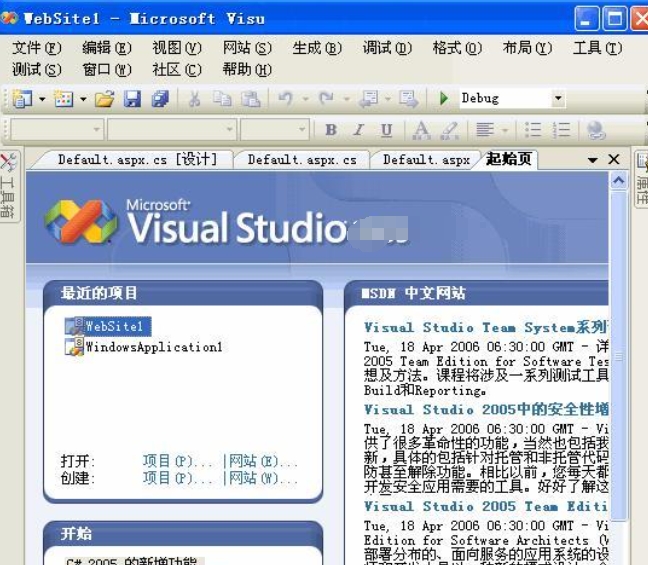The width and height of the screenshot is (648, 565).
Task: Close the current document tab with X
Action: (x=614, y=160)
